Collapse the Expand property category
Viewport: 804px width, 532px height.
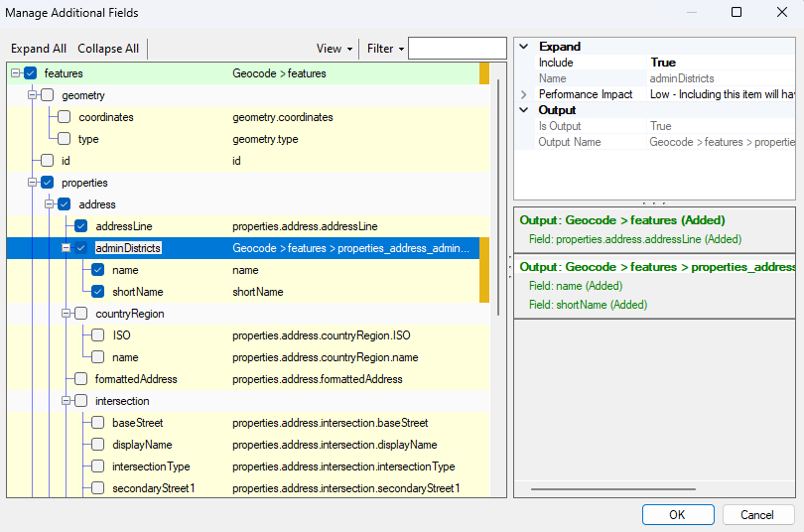point(523,46)
